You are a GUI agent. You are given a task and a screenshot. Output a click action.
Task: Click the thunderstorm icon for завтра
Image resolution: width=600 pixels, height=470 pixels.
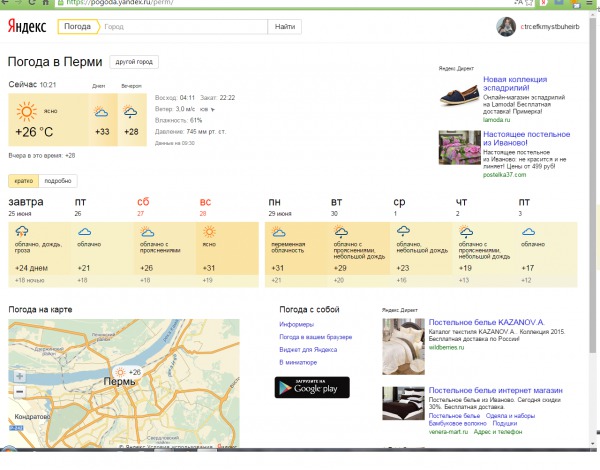coord(22,231)
